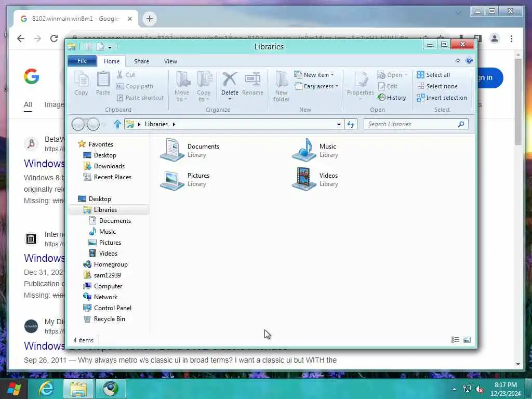This screenshot has height=399, width=532.
Task: Show hidden system tray icons
Action: pos(454,389)
